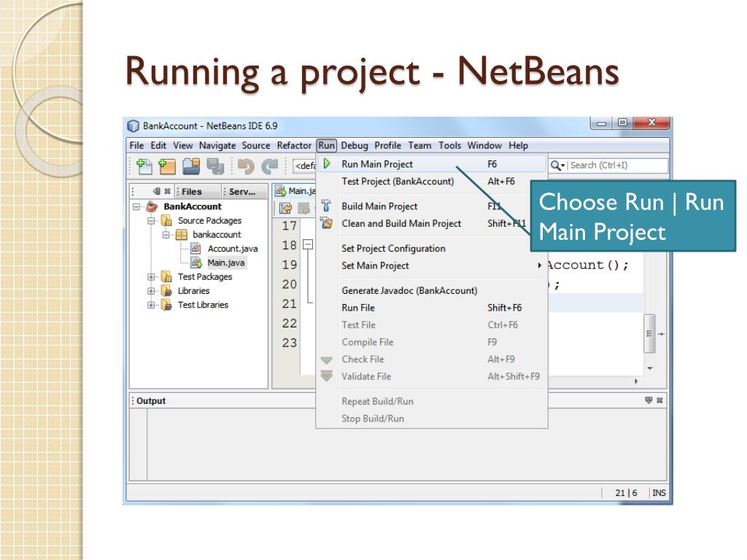Open the Debug menu
The image size is (747, 560).
pyautogui.click(x=355, y=146)
